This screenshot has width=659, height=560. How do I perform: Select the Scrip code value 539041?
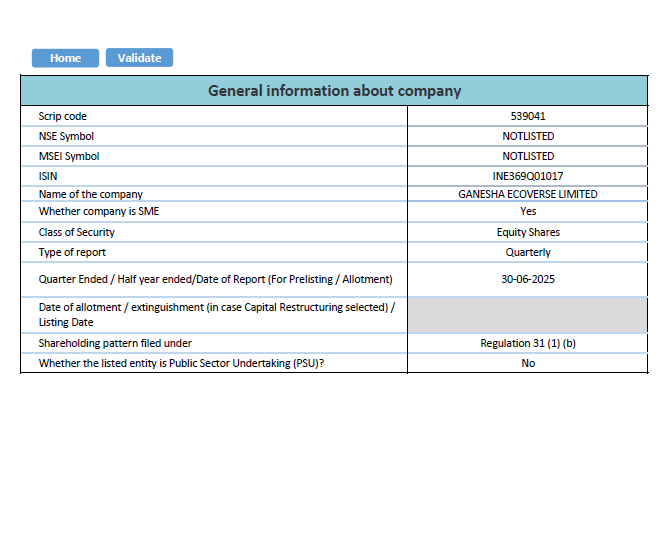pyautogui.click(x=527, y=117)
